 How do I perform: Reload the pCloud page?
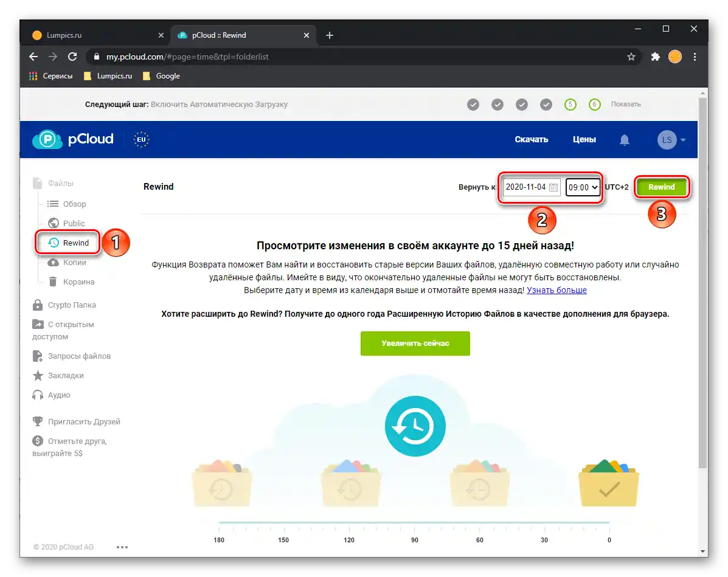(x=72, y=57)
